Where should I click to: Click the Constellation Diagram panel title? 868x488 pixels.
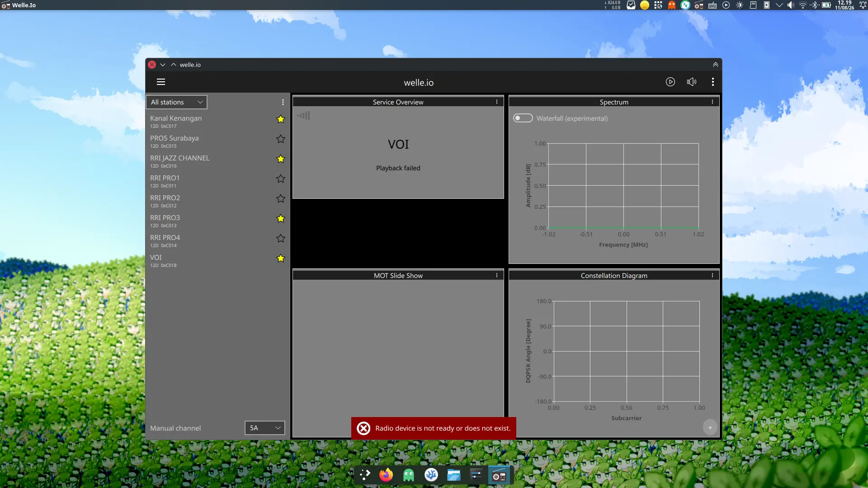click(614, 276)
